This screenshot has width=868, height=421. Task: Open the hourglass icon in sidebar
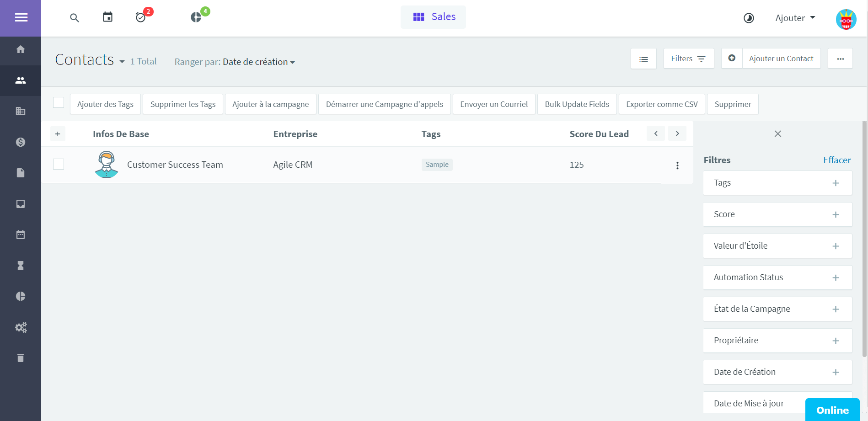(21, 266)
